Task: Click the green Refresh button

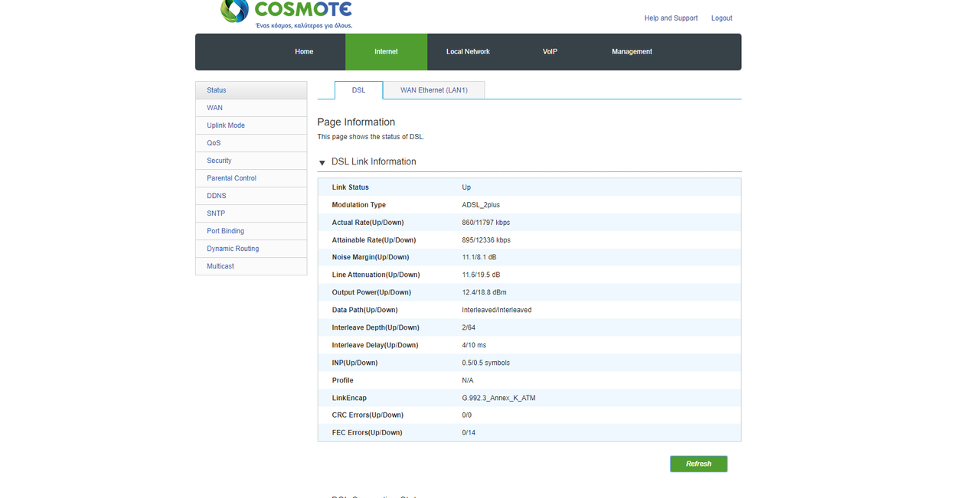Action: pyautogui.click(x=698, y=464)
